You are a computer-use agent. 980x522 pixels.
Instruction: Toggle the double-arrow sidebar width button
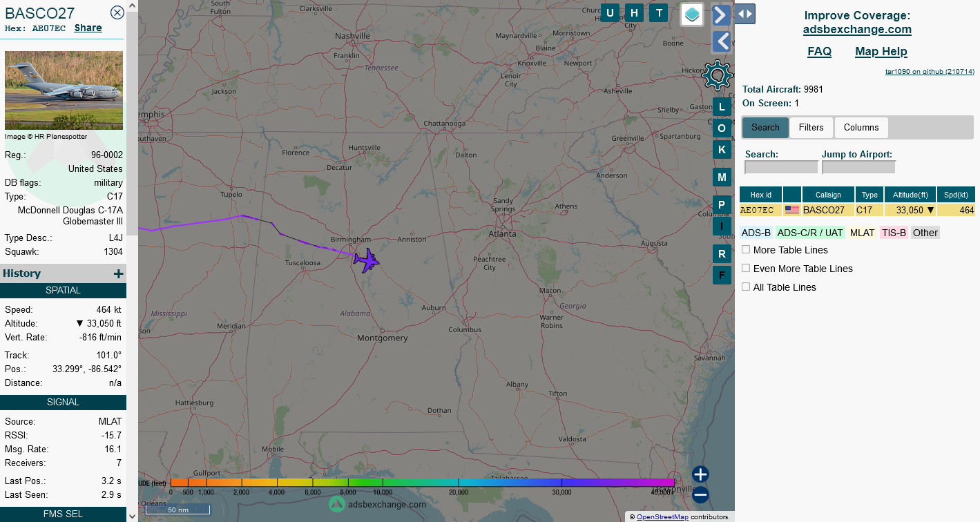tap(744, 14)
